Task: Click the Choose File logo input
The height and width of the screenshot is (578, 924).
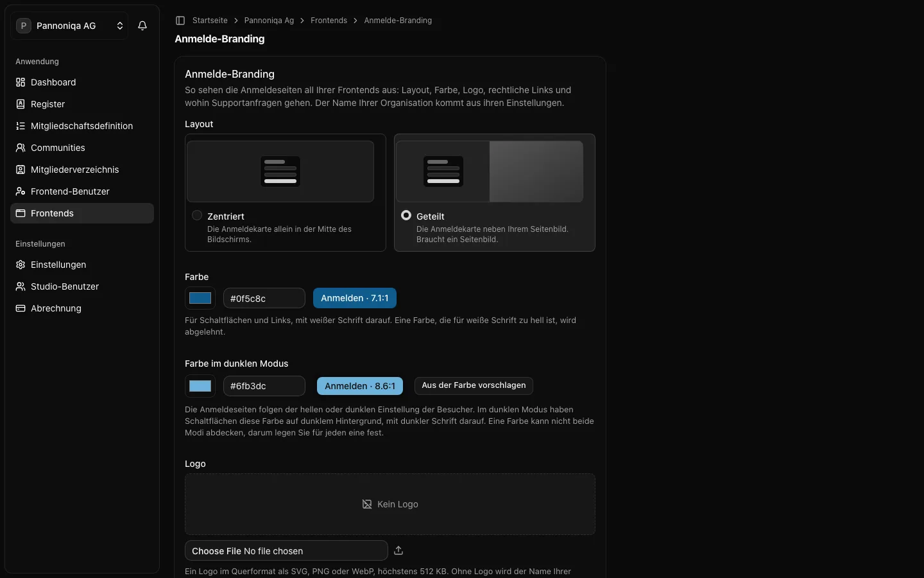Action: (x=286, y=550)
